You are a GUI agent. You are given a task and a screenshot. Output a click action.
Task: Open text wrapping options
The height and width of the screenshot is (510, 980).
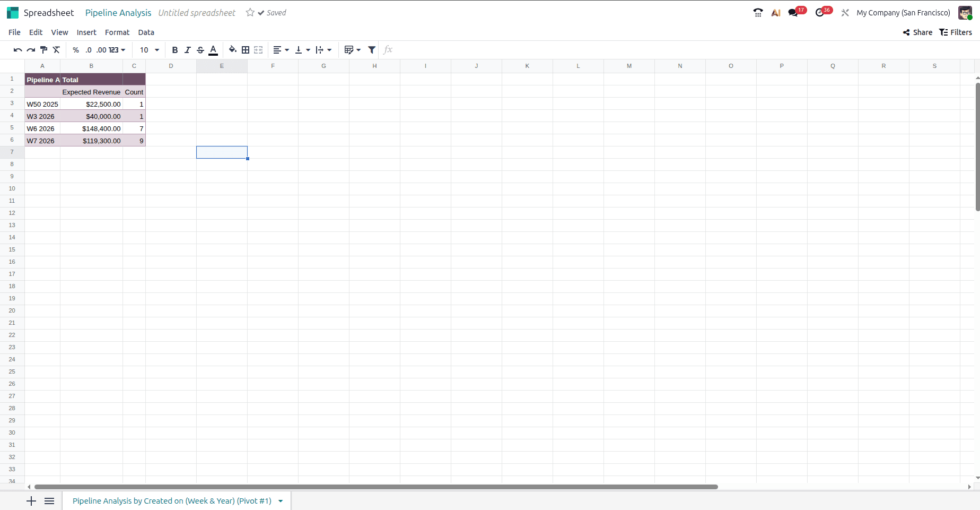pos(323,50)
